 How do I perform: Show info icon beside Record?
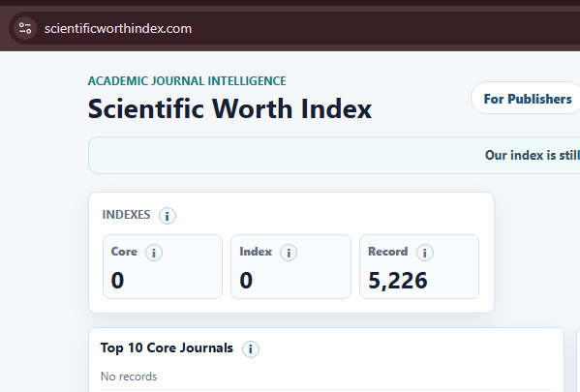pyautogui.click(x=425, y=253)
